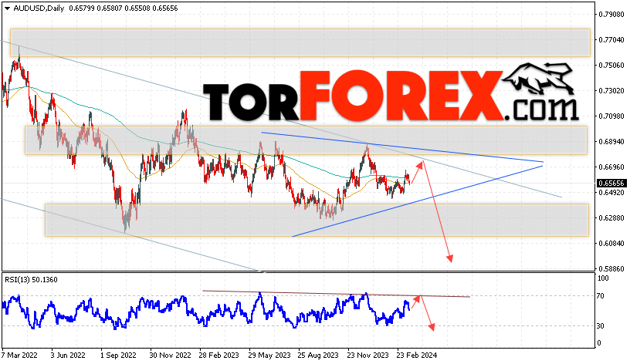Click the dropdown arrow beside AUDUSD,Daily
The height and width of the screenshot is (364, 630).
coord(7,8)
